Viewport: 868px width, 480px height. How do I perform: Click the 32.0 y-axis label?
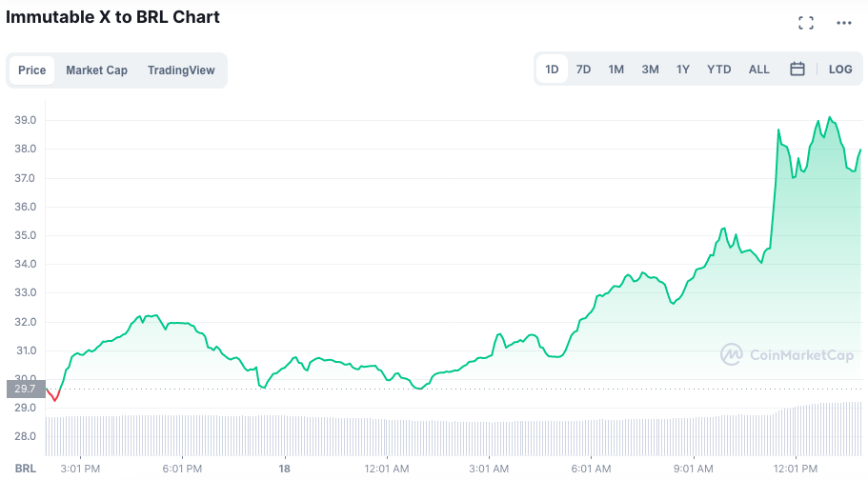click(26, 322)
